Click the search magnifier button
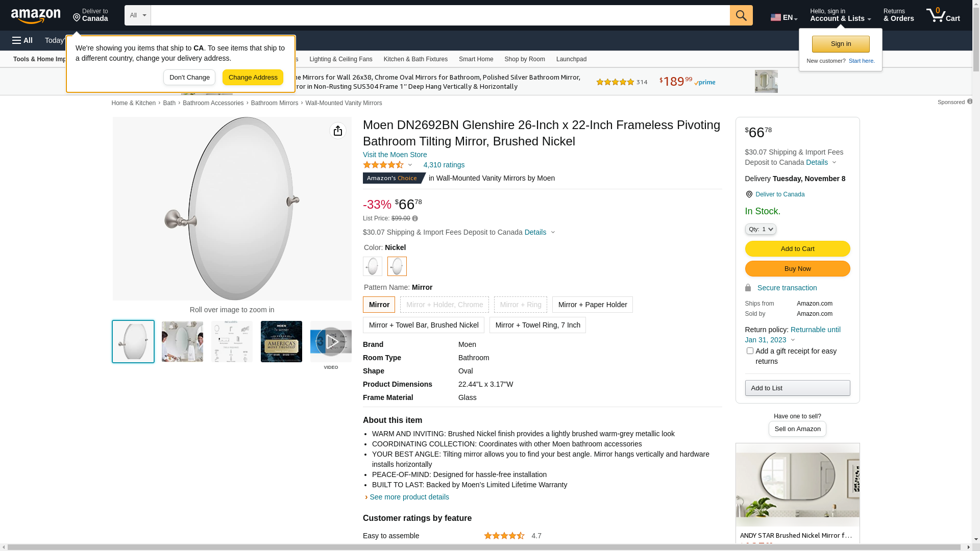Image resolution: width=980 pixels, height=551 pixels. tap(741, 15)
